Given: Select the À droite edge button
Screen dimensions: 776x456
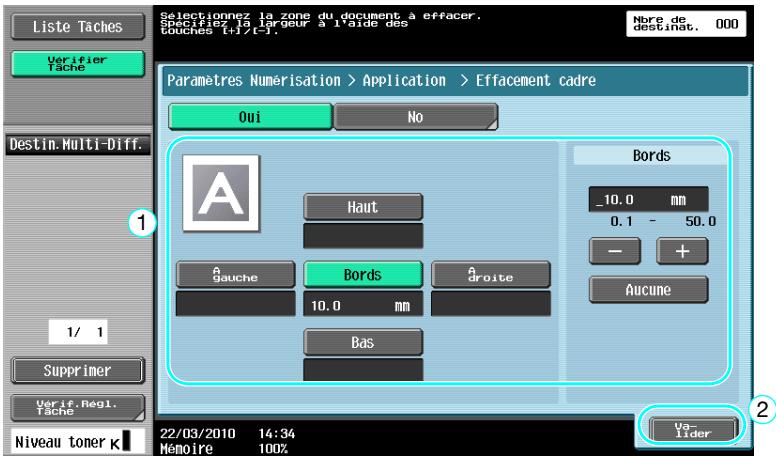Looking at the screenshot, I should [490, 275].
